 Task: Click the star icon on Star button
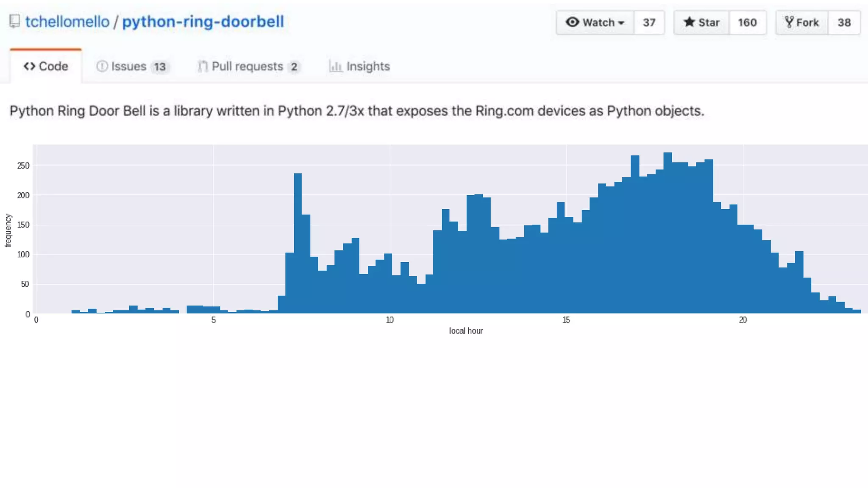690,22
